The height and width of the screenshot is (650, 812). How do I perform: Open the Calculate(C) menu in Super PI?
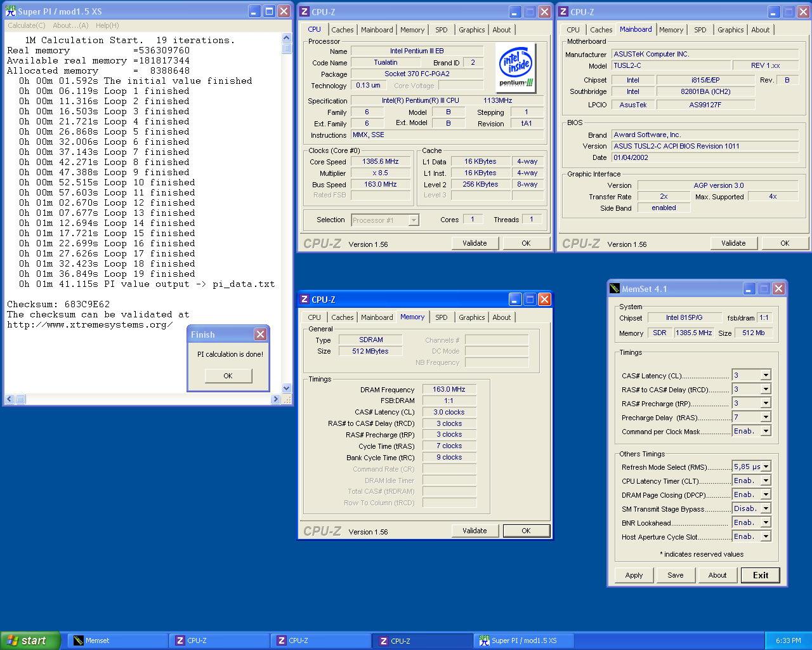click(27, 25)
